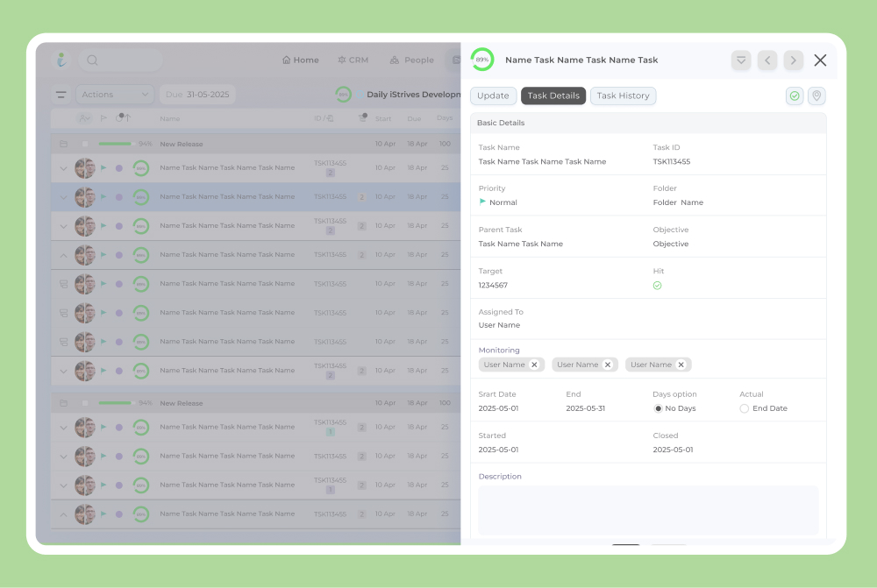Go to the next task with right arrow

coord(794,60)
